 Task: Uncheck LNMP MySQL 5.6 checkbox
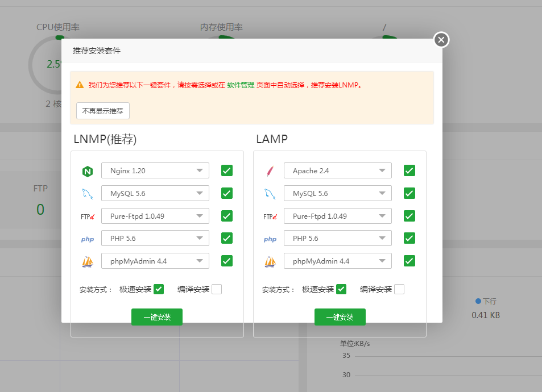(x=227, y=193)
